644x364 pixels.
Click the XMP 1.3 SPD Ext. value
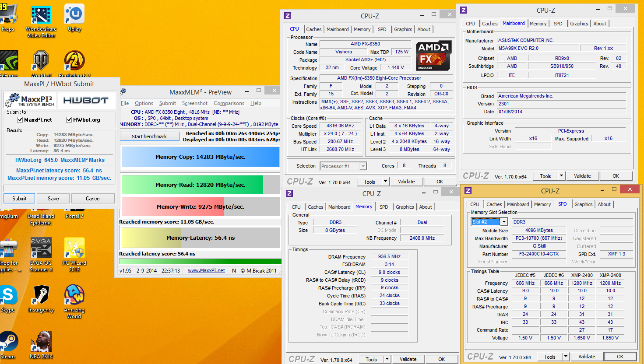pos(616,254)
